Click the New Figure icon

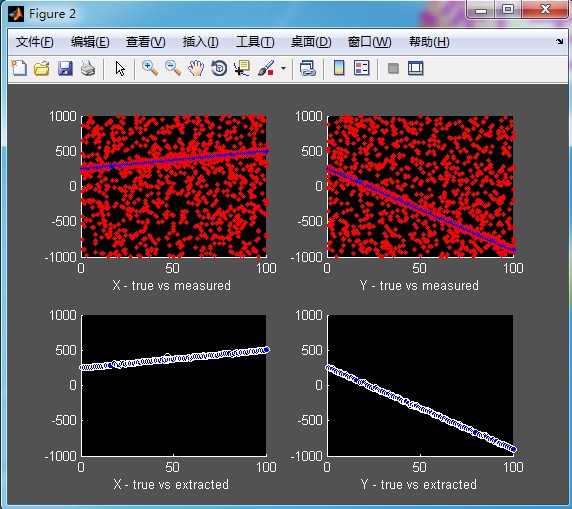[19, 68]
